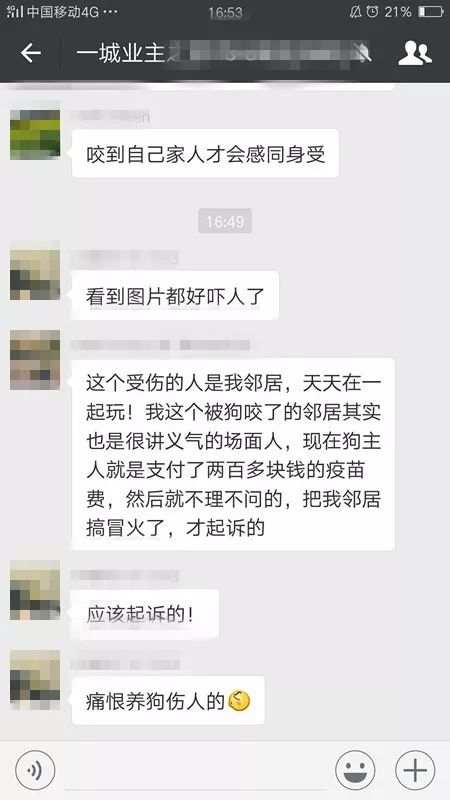The width and height of the screenshot is (450, 800).
Task: Open the plus attachments menu
Action: tap(415, 770)
